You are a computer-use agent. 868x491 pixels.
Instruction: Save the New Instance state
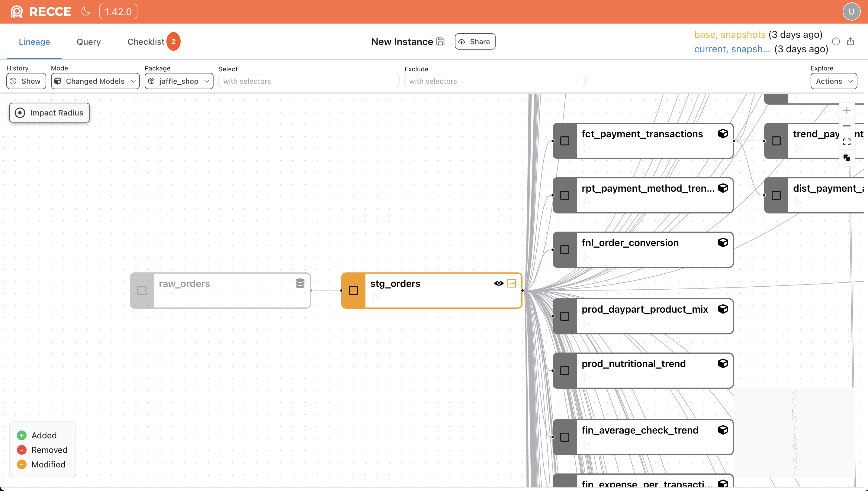coord(440,41)
